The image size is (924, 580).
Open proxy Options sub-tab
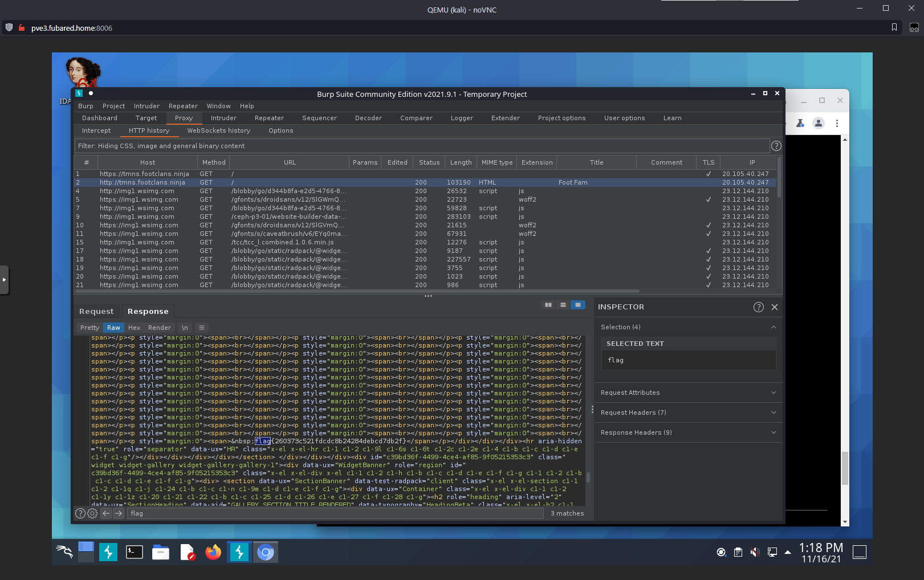coord(281,130)
